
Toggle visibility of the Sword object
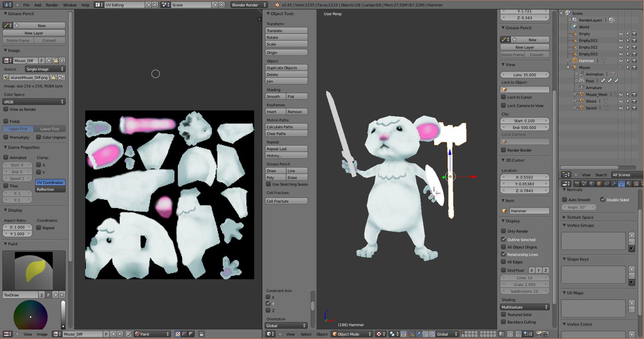pyautogui.click(x=621, y=108)
